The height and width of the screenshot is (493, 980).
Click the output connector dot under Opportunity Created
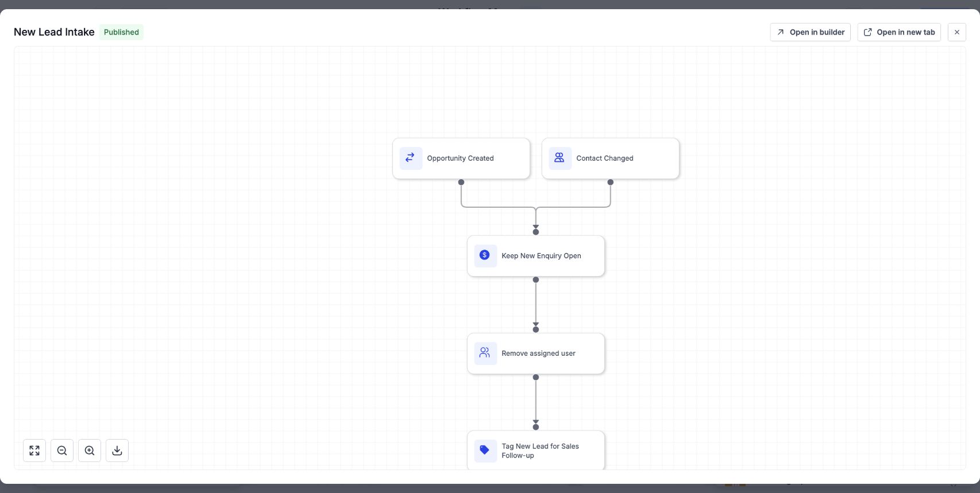tap(461, 182)
